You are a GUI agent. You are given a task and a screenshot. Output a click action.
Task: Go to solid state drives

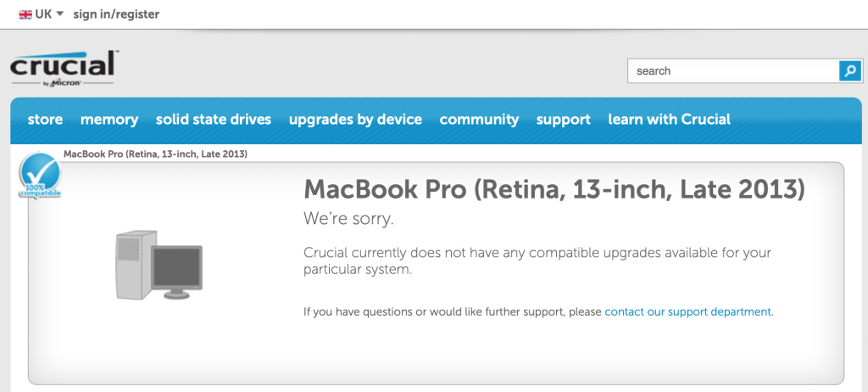coord(214,120)
